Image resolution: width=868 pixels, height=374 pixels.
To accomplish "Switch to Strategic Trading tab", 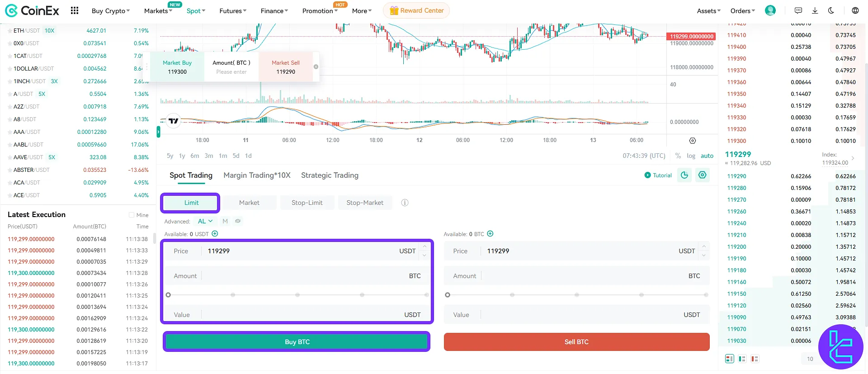I will point(330,175).
